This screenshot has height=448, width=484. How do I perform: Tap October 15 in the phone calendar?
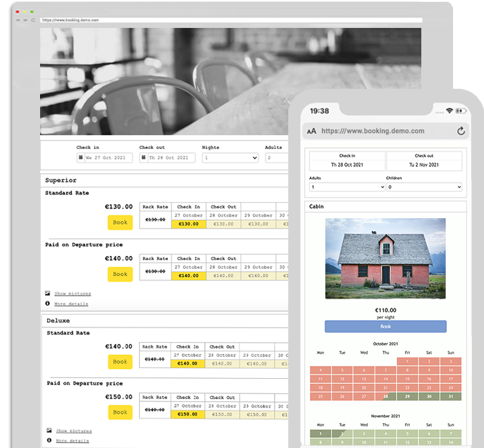407,379
